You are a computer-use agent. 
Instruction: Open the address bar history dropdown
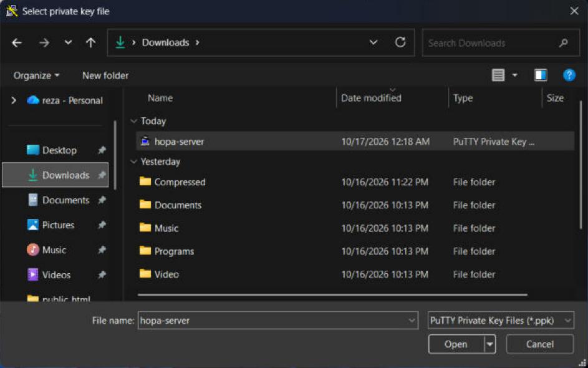pos(373,42)
